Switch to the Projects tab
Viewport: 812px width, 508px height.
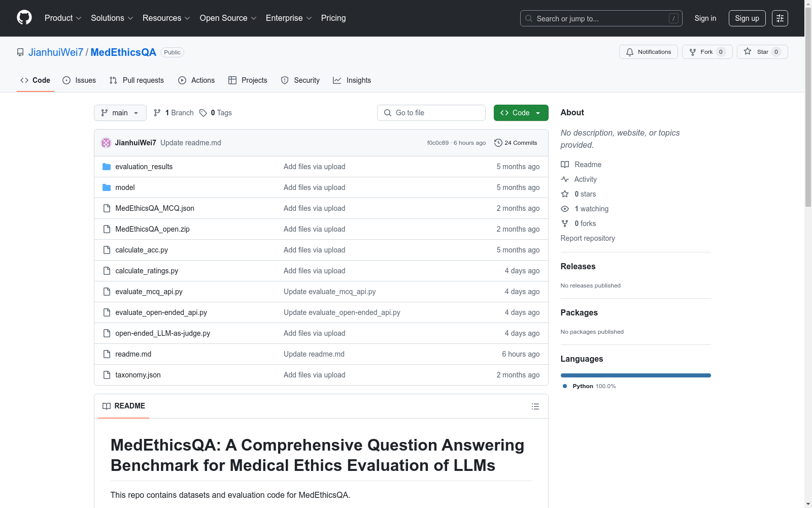[248, 80]
